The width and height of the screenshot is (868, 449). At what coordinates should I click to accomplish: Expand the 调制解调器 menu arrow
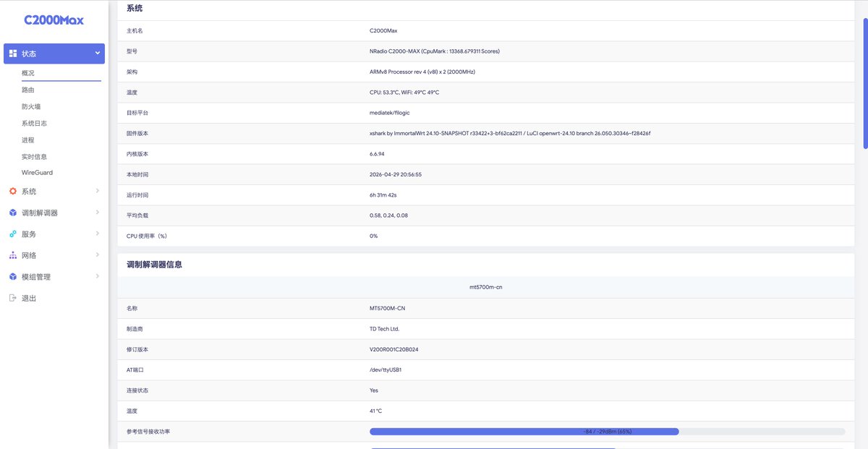[98, 213]
